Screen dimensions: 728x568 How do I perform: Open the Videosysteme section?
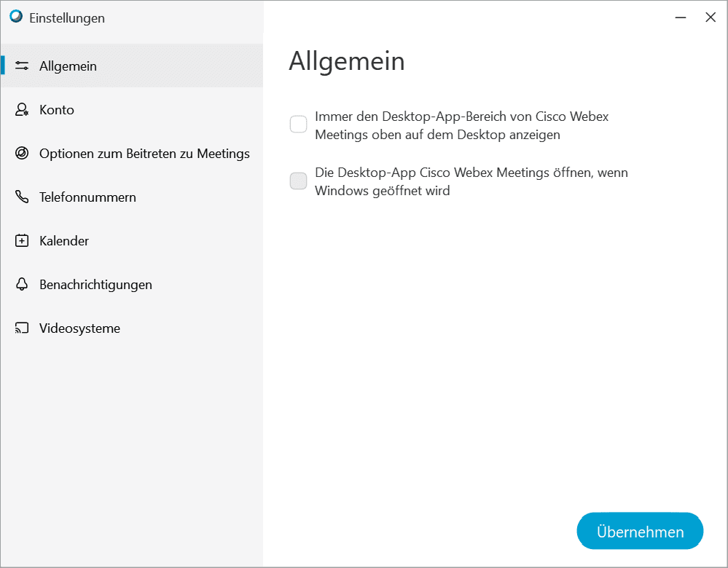[132, 328]
